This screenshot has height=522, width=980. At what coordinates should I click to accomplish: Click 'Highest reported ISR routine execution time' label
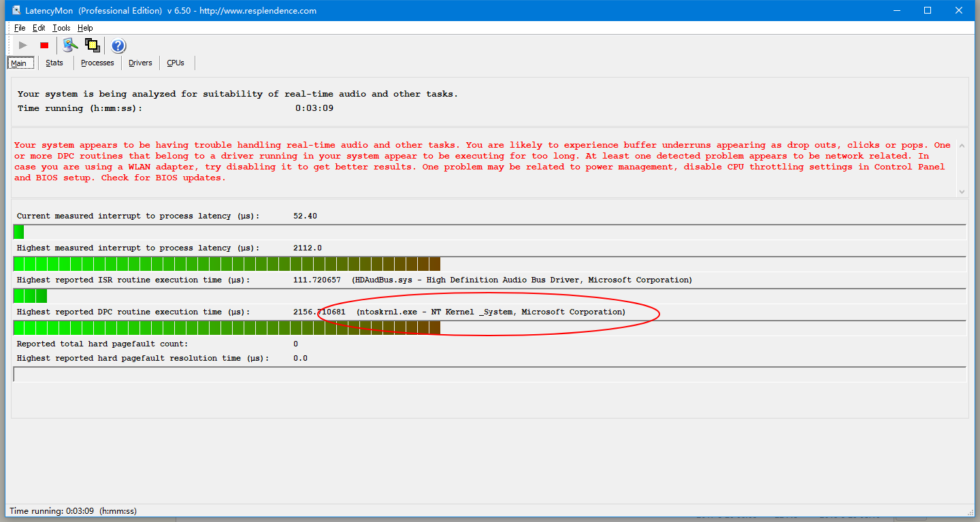pyautogui.click(x=133, y=280)
